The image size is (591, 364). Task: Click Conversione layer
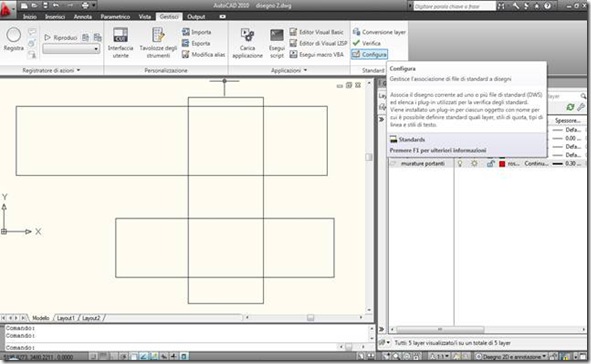pos(379,32)
